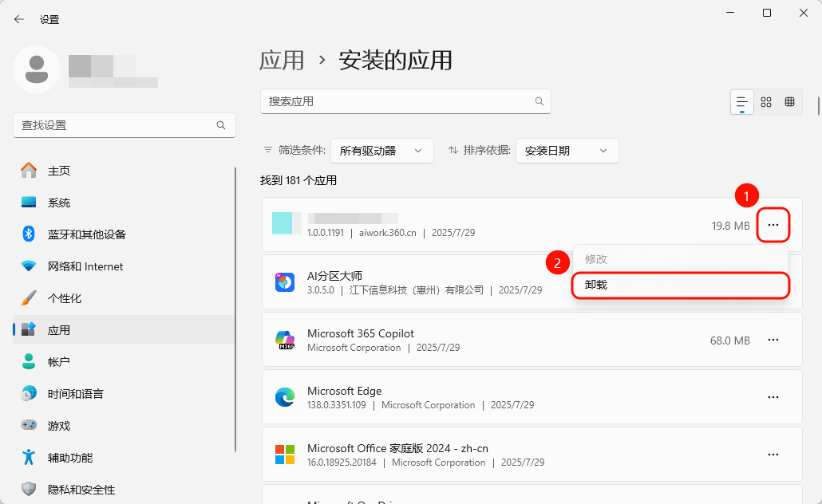Screen dimensions: 822x504
Task: Click the 系统 monitor icon
Action: point(29,203)
